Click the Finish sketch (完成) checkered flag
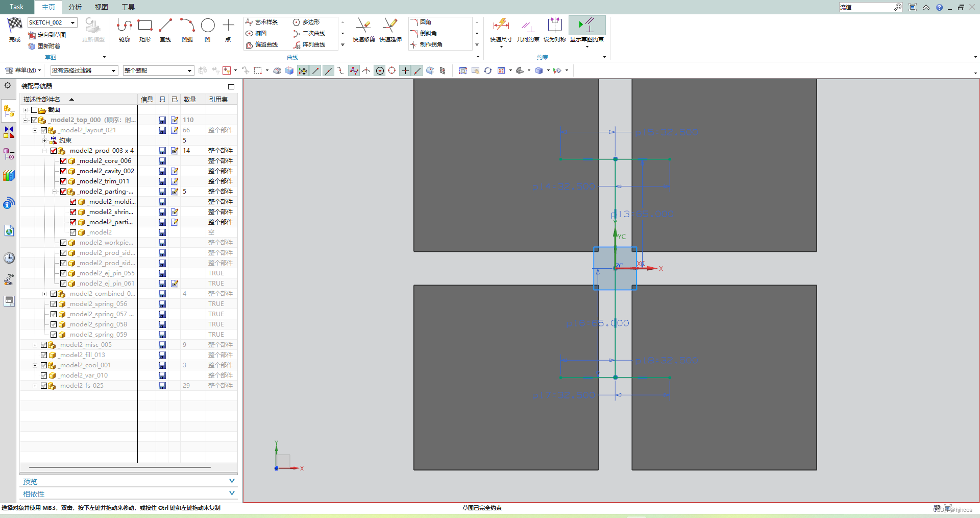Image resolution: width=980 pixels, height=518 pixels. [15, 30]
